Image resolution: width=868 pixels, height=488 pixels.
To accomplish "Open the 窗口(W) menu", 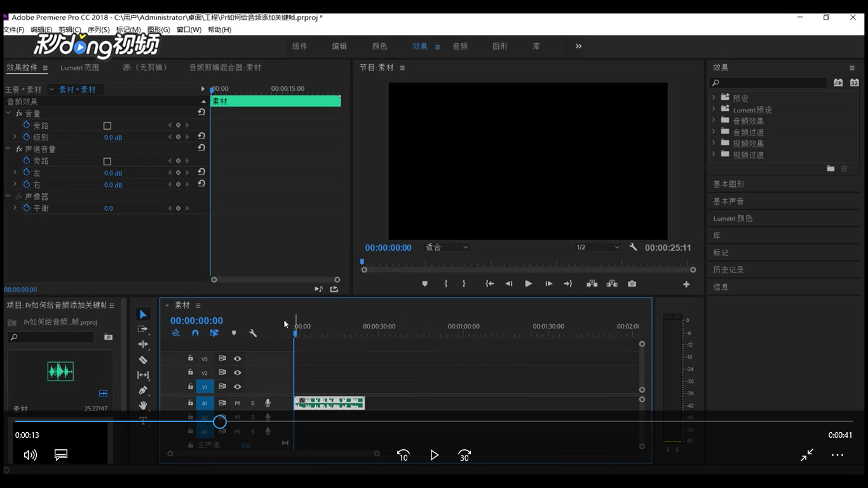I will (189, 30).
